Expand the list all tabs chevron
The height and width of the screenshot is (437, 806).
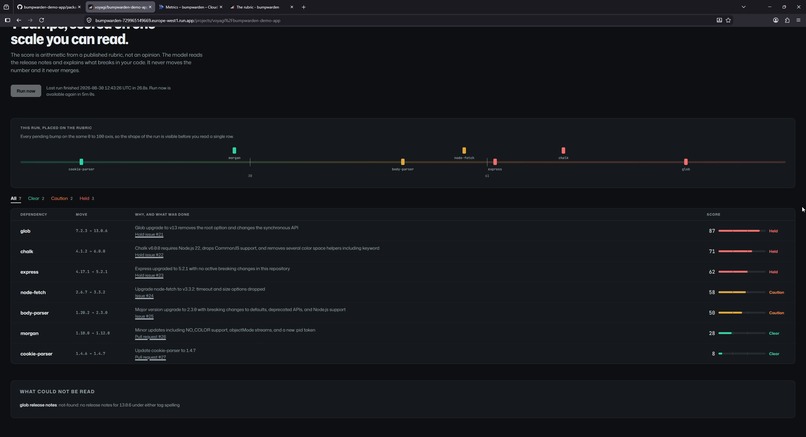point(743,7)
